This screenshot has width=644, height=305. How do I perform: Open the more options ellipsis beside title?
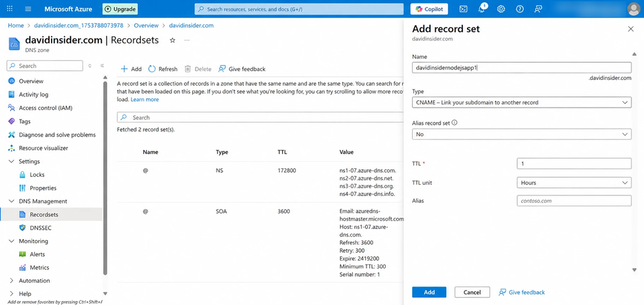[x=187, y=40]
